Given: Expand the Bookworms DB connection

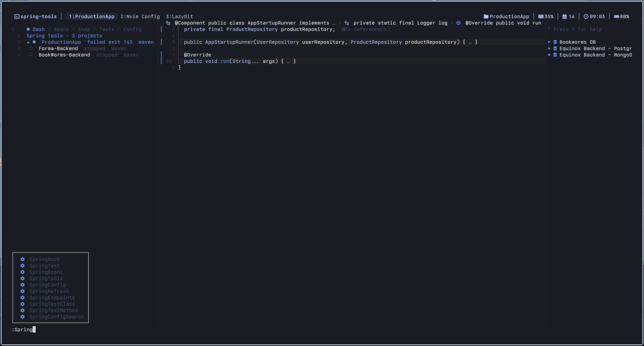Looking at the screenshot, I should pos(549,42).
